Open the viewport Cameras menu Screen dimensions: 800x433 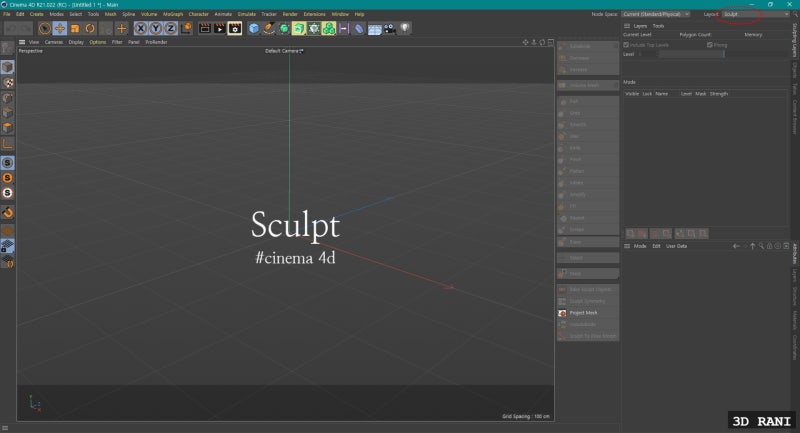54,42
